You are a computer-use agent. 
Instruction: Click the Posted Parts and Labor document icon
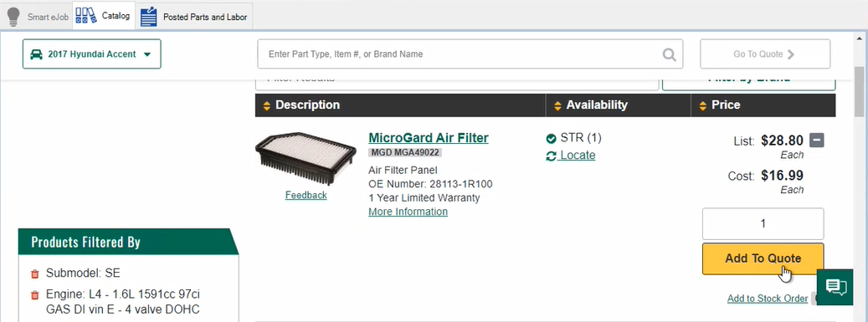[x=148, y=17]
